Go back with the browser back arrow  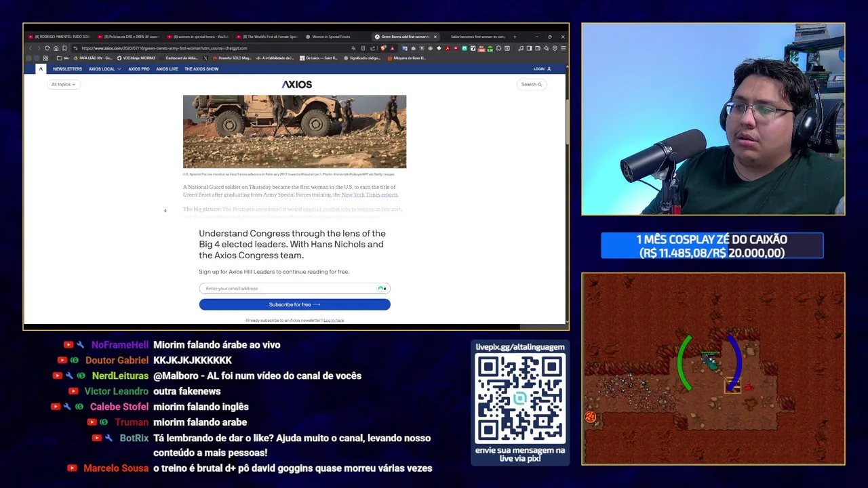pyautogui.click(x=31, y=48)
